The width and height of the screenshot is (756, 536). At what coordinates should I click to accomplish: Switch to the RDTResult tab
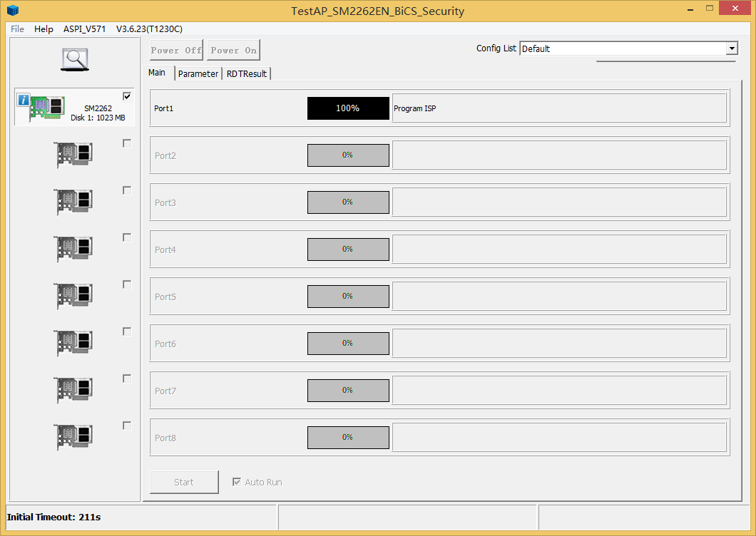click(x=247, y=73)
